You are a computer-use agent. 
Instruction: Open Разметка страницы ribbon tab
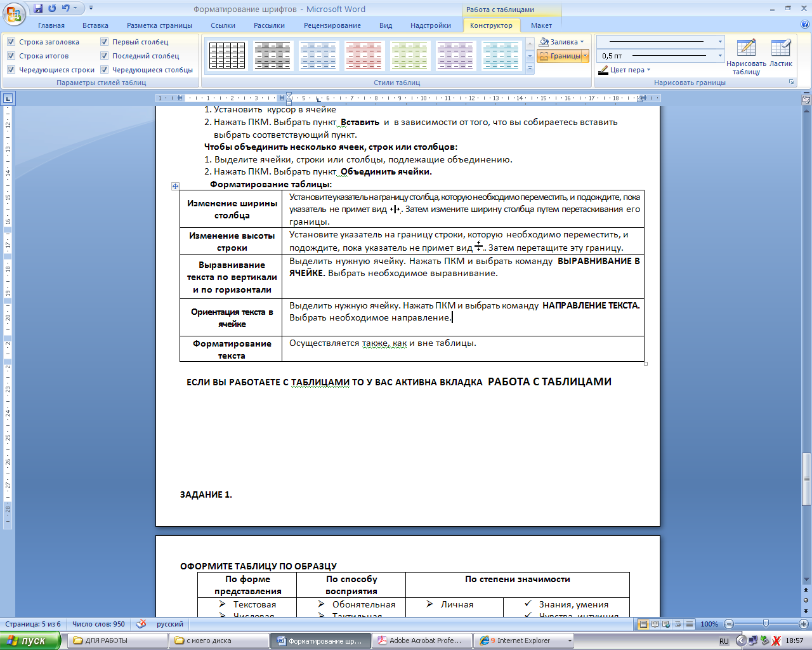coord(159,25)
